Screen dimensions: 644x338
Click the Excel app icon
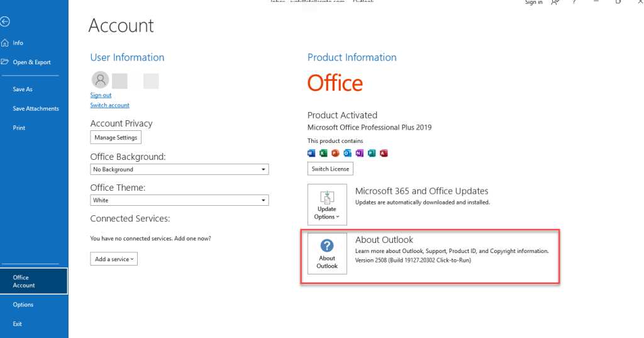(323, 153)
